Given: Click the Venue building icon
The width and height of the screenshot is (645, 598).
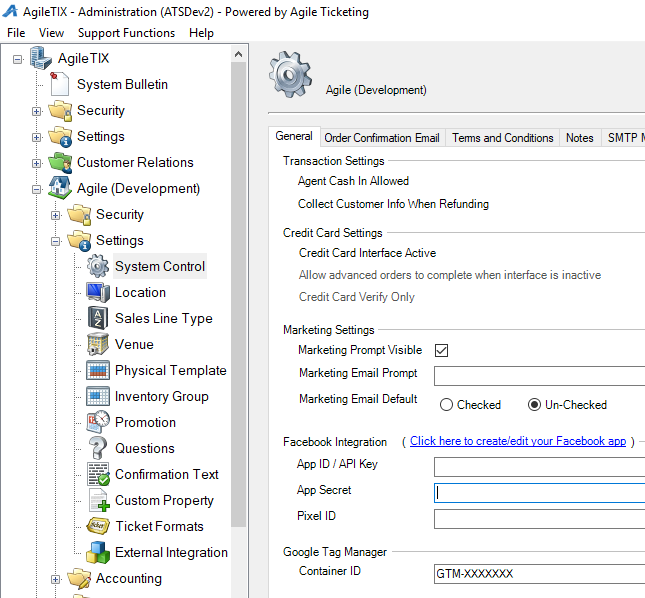Looking at the screenshot, I should pyautogui.click(x=98, y=344).
